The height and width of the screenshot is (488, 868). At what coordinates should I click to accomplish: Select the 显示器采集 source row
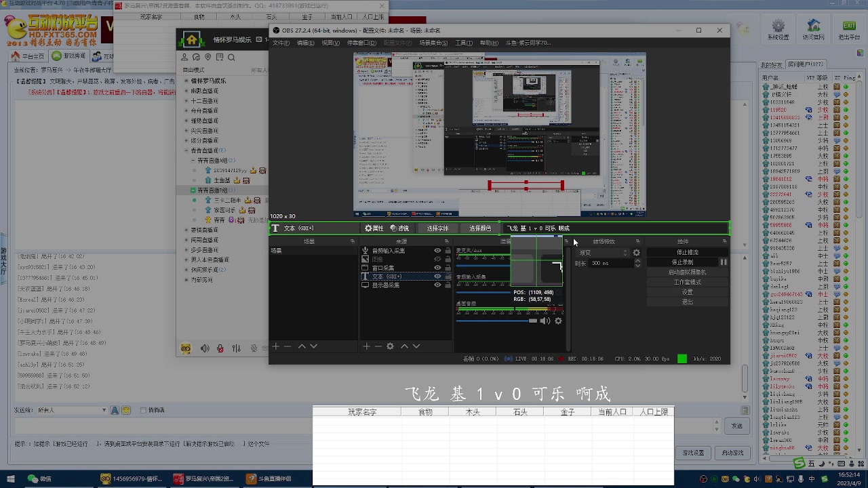[406, 285]
